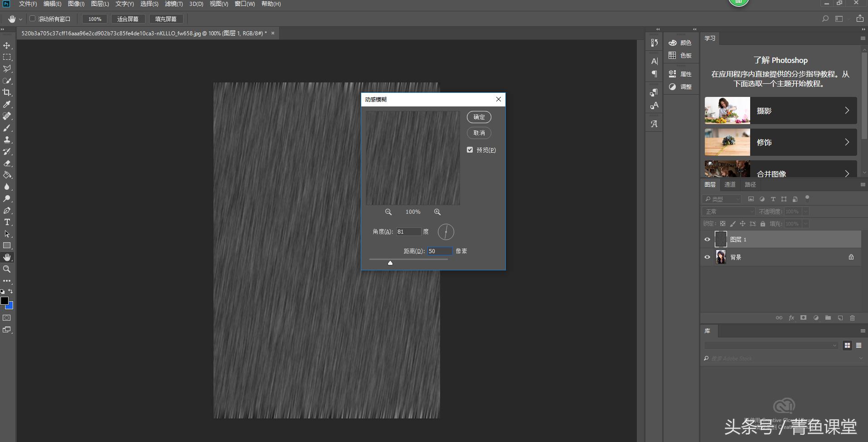Select the Crop tool

7,92
